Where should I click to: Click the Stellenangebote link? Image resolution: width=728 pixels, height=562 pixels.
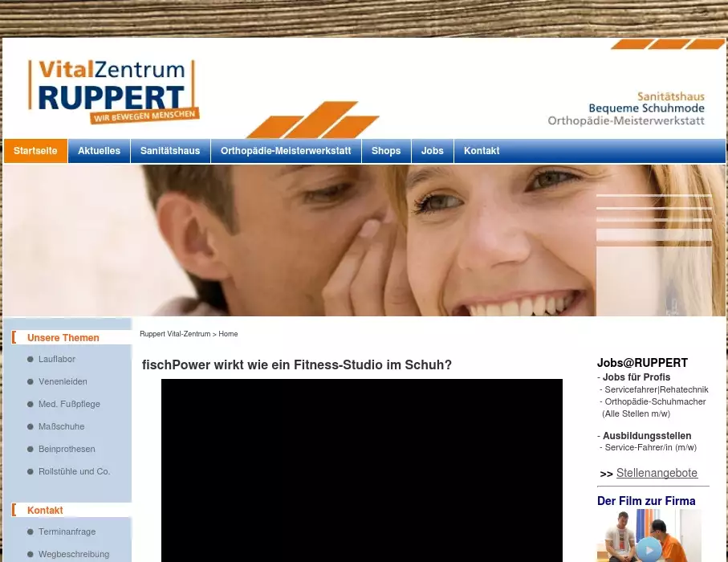pos(657,474)
